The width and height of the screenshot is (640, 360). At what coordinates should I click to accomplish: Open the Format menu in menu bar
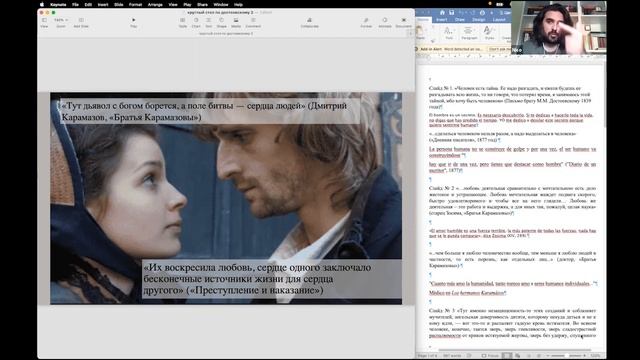tap(136, 4)
